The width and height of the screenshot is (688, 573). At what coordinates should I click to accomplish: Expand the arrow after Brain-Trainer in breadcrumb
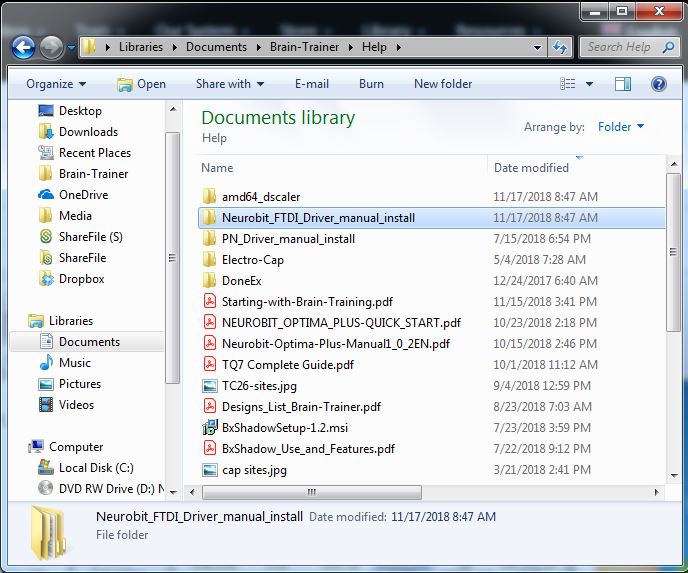(x=351, y=47)
